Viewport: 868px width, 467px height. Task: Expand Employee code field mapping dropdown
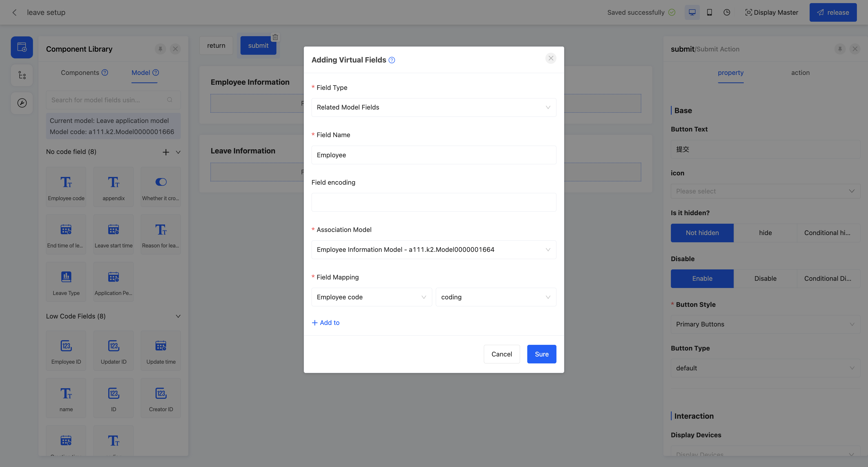[371, 297]
